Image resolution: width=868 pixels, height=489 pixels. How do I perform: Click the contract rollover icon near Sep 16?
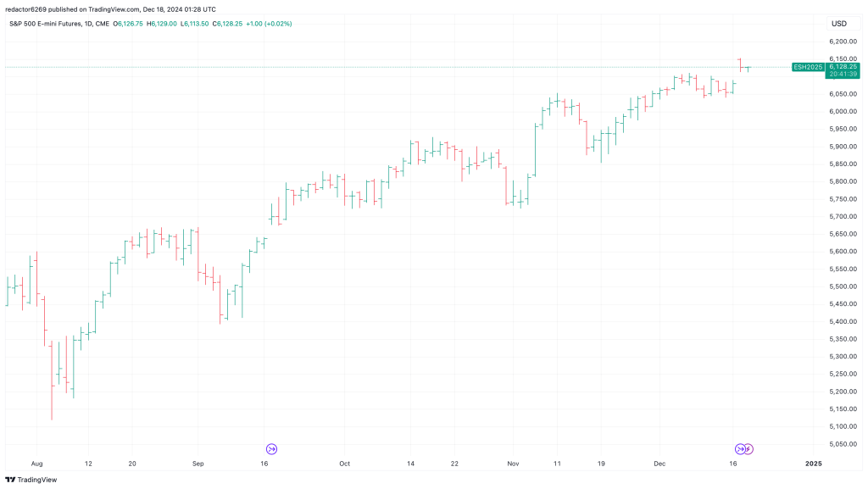click(x=271, y=448)
